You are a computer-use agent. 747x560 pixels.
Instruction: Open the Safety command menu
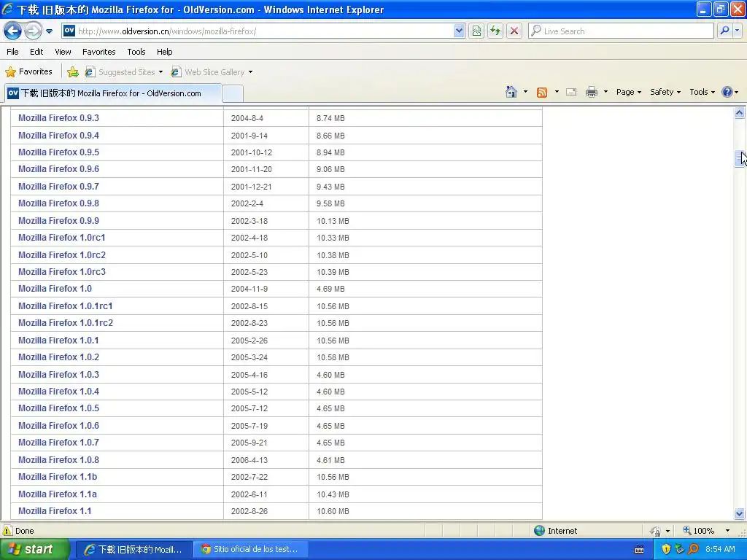(665, 92)
